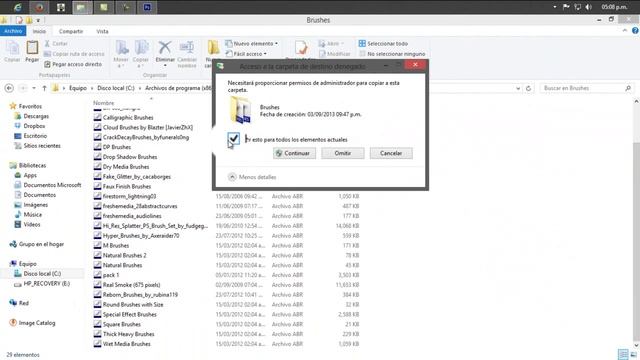
Task: Select the Square Brushes file
Action: (x=122, y=324)
